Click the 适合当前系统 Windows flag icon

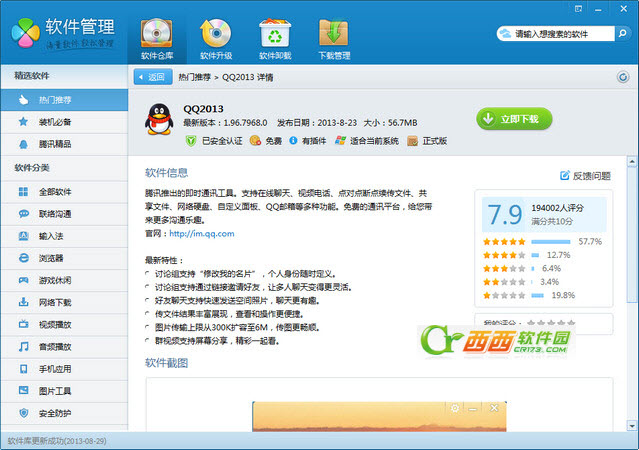click(x=340, y=141)
